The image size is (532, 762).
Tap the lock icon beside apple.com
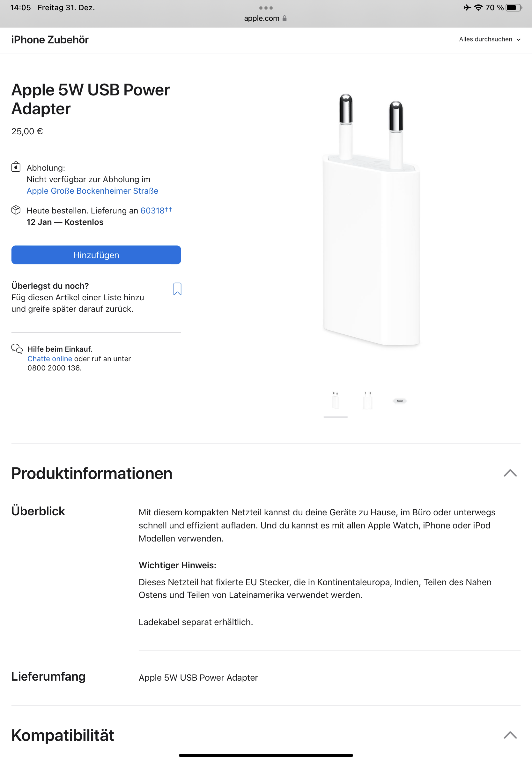click(284, 19)
